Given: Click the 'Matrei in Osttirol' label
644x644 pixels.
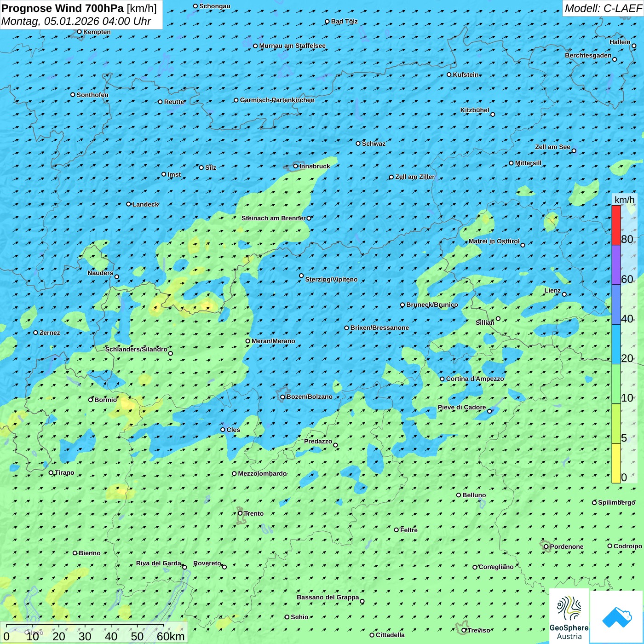Looking at the screenshot, I should pyautogui.click(x=494, y=241).
